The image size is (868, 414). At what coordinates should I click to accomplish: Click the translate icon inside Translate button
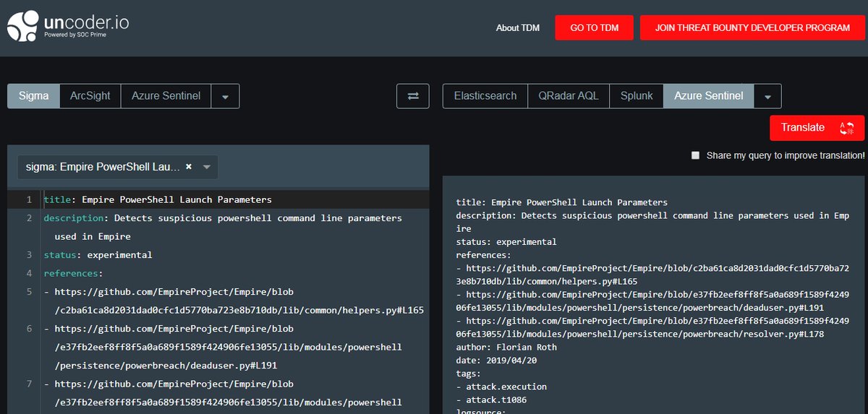[846, 128]
